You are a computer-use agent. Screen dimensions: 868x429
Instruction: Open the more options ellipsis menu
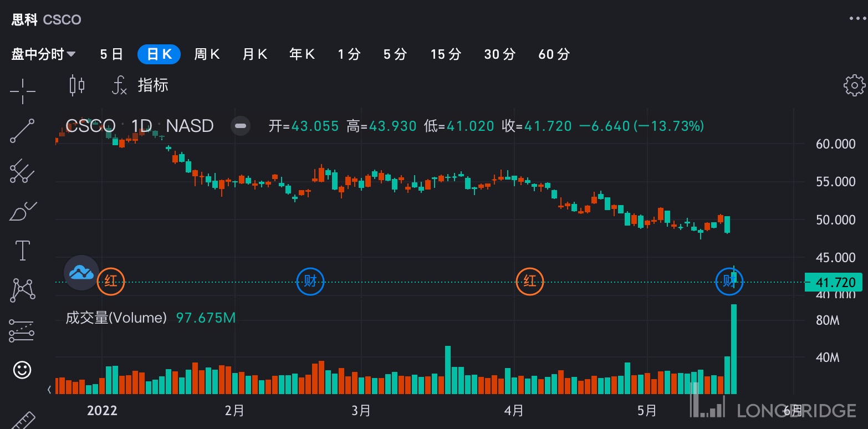[x=857, y=18]
